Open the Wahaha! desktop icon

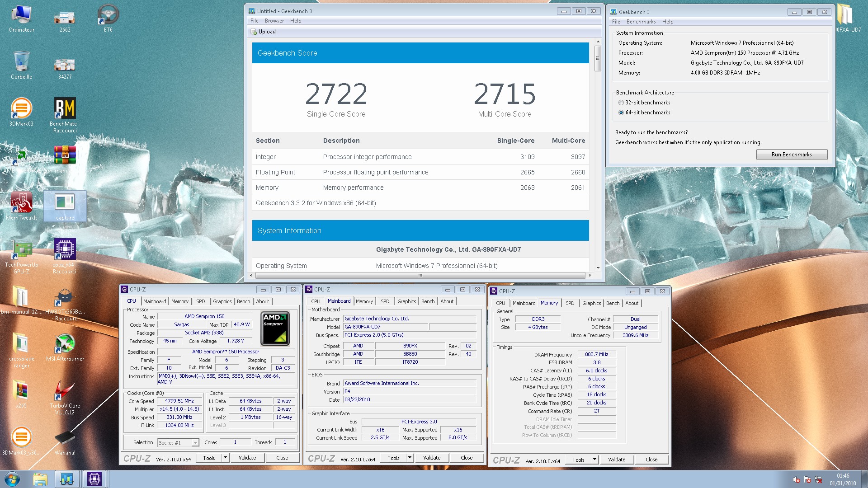(x=65, y=441)
